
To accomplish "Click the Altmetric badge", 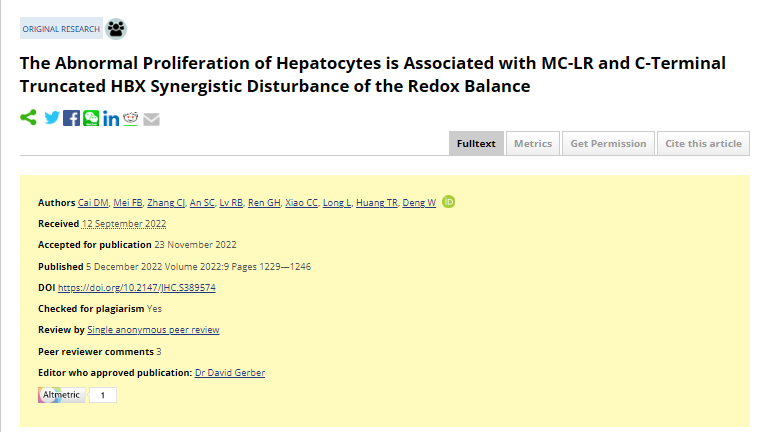I will 77,395.
